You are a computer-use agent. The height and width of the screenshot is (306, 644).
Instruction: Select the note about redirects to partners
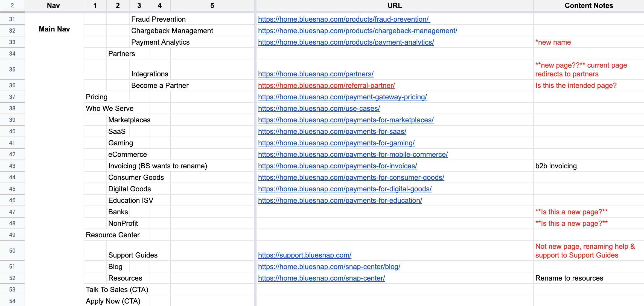pyautogui.click(x=588, y=70)
